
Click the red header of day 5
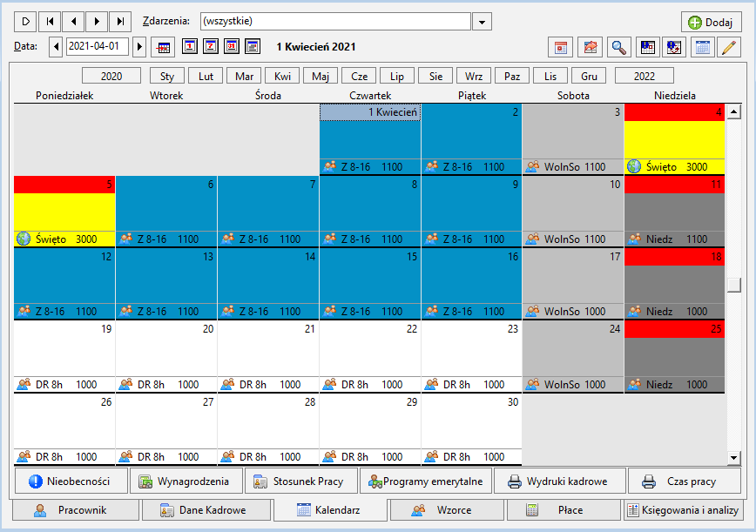click(x=64, y=185)
